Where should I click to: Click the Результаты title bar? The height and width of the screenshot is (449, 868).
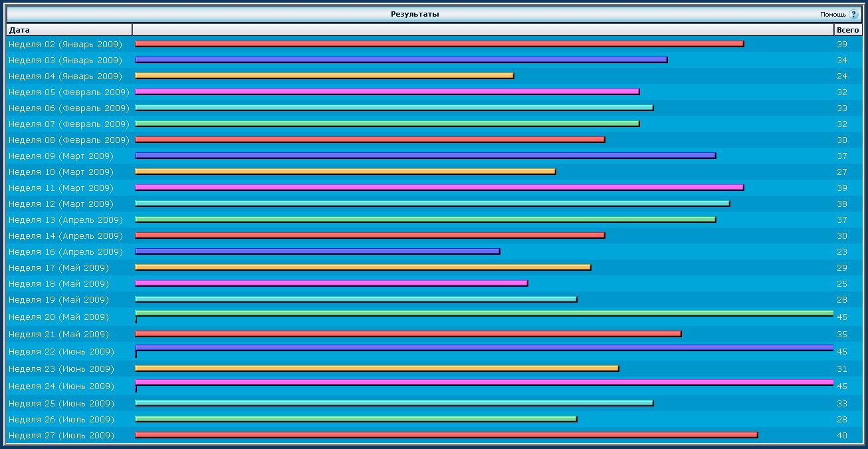pyautogui.click(x=415, y=14)
